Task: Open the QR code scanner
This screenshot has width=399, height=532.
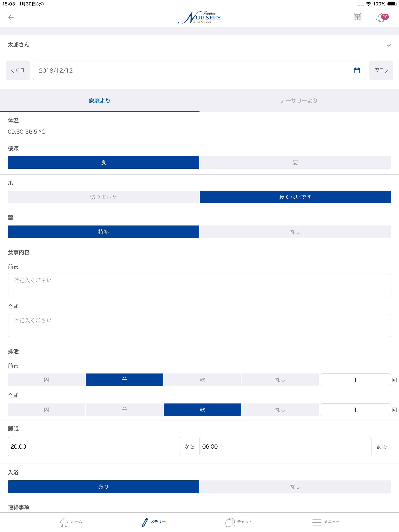Action: tap(357, 17)
